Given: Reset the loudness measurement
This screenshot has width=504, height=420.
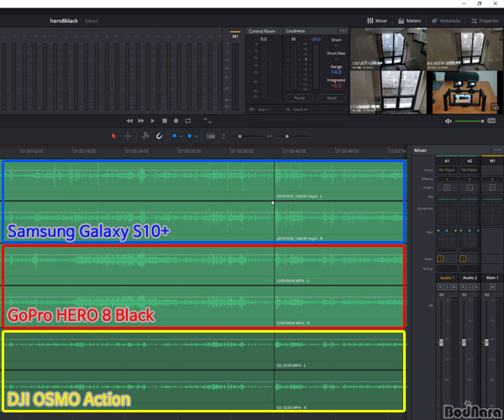Looking at the screenshot, I should [x=332, y=97].
